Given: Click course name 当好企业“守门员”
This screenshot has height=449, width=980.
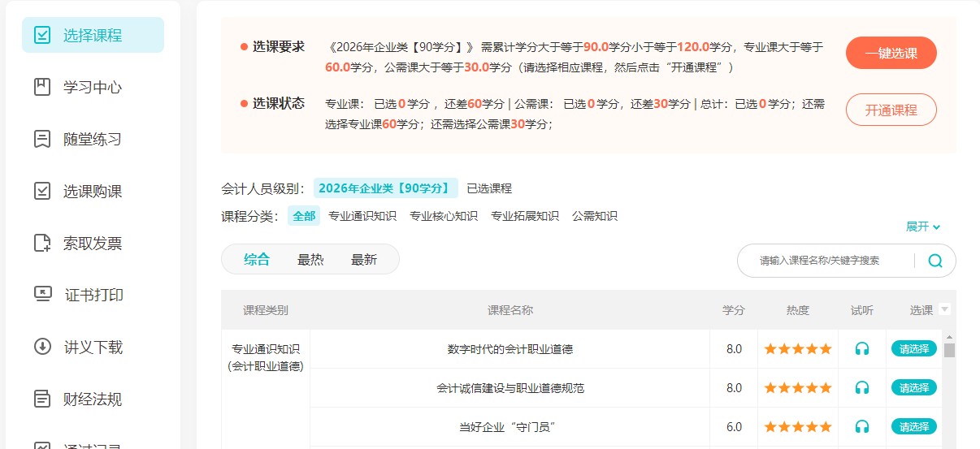Looking at the screenshot, I should point(510,427).
